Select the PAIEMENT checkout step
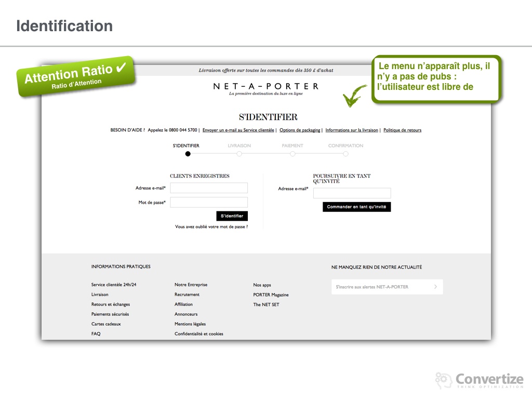 click(x=292, y=145)
